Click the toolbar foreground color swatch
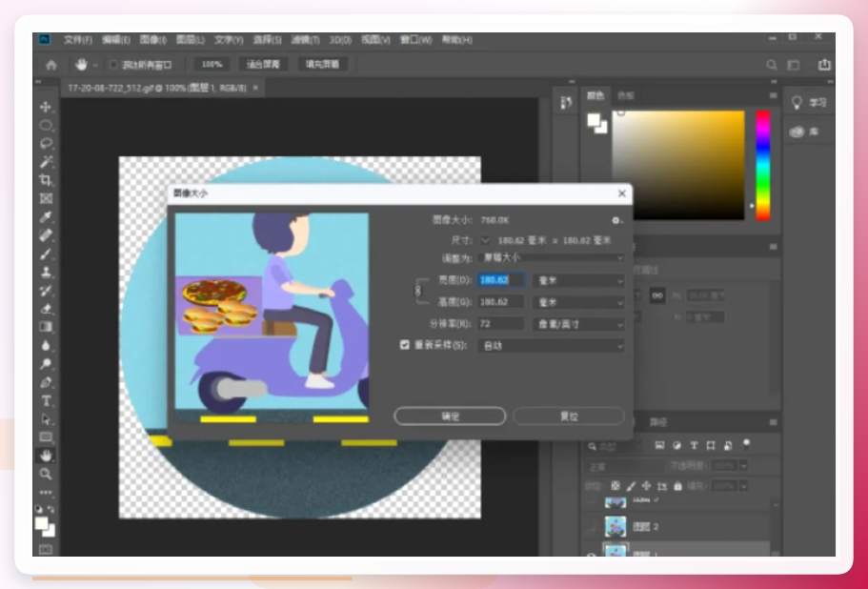Screen dimensions: 868x589 (x=42, y=523)
